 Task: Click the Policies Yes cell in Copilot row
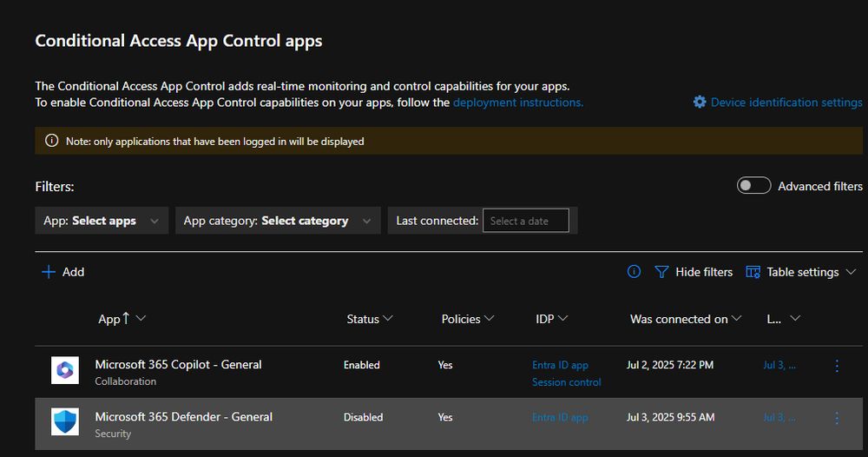445,365
